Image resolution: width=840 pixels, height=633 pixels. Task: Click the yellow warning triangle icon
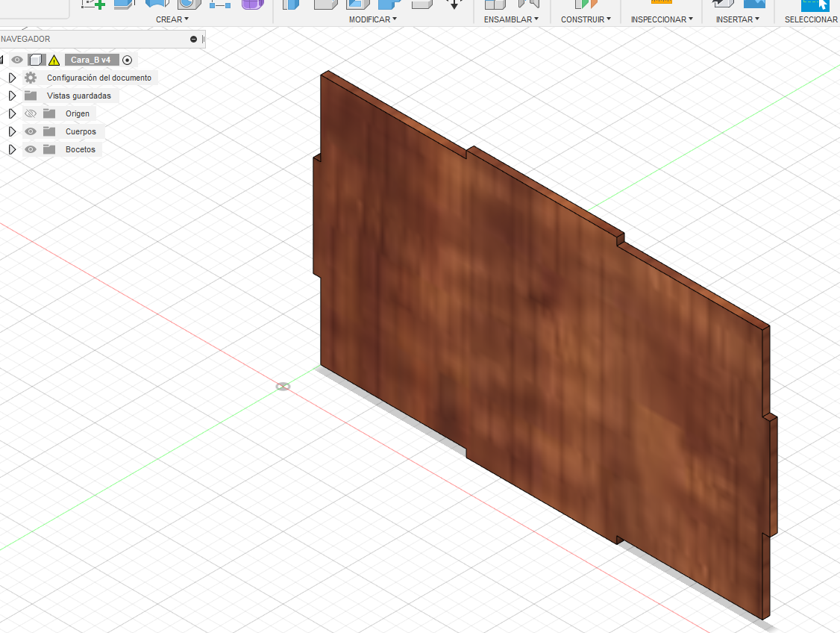coord(54,60)
